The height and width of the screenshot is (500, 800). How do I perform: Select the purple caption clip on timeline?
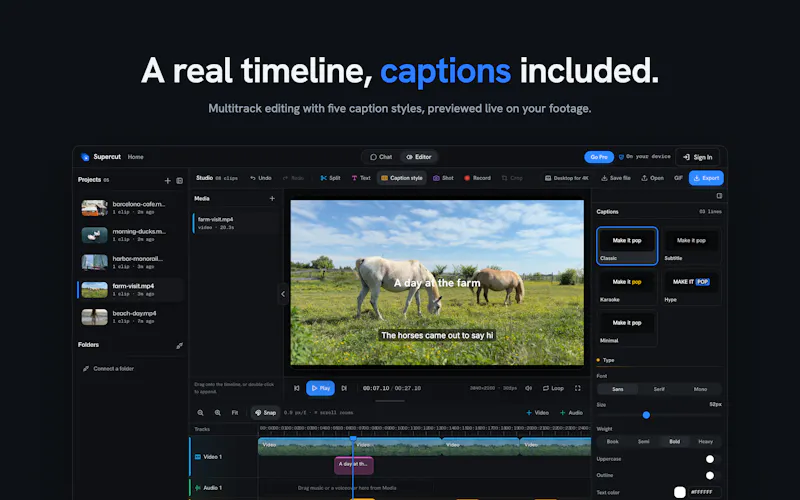click(354, 465)
